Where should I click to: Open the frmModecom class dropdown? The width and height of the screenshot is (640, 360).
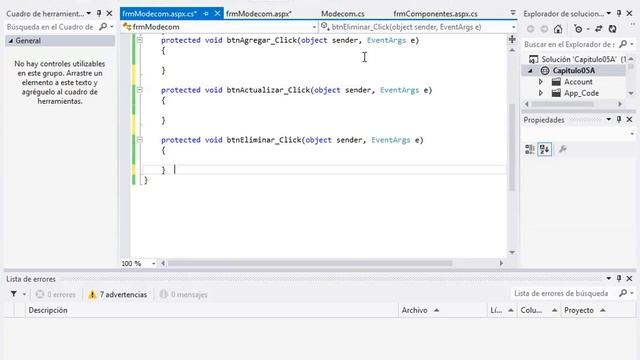(314, 27)
